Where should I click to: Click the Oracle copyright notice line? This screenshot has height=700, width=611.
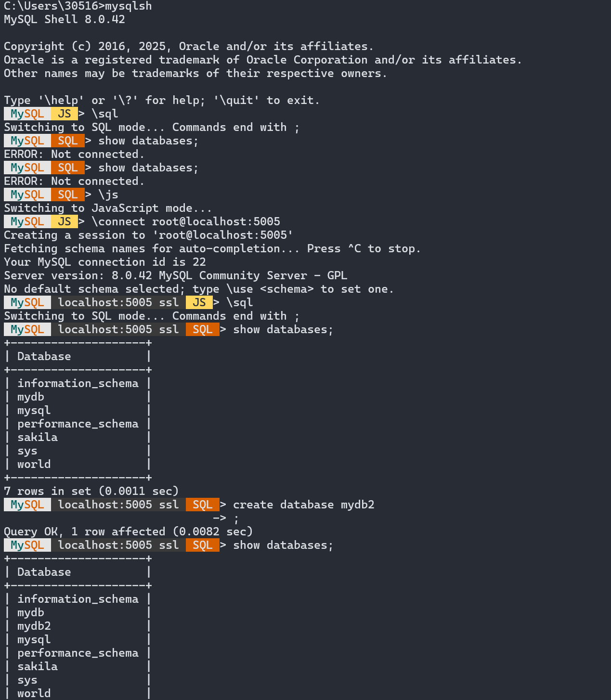pyautogui.click(x=188, y=47)
